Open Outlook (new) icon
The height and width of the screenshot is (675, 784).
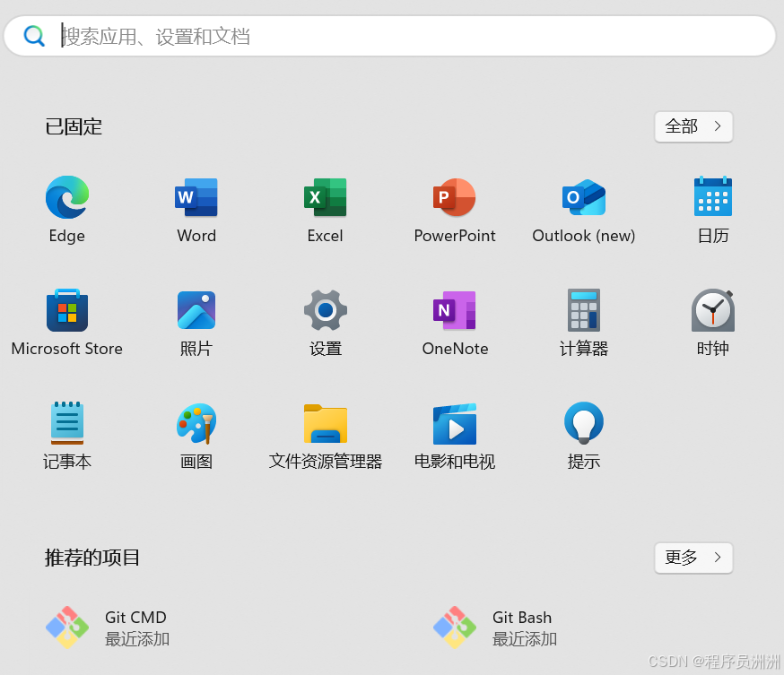point(583,197)
